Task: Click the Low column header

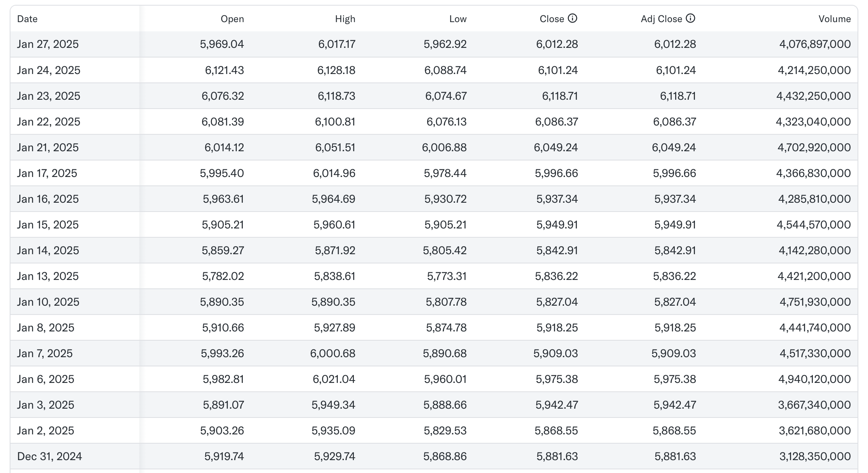Action: pyautogui.click(x=458, y=19)
